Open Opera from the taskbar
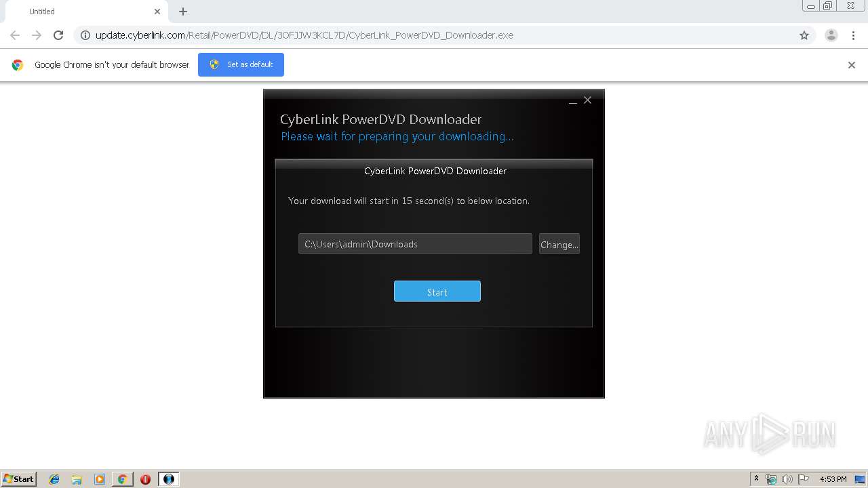 click(x=145, y=479)
